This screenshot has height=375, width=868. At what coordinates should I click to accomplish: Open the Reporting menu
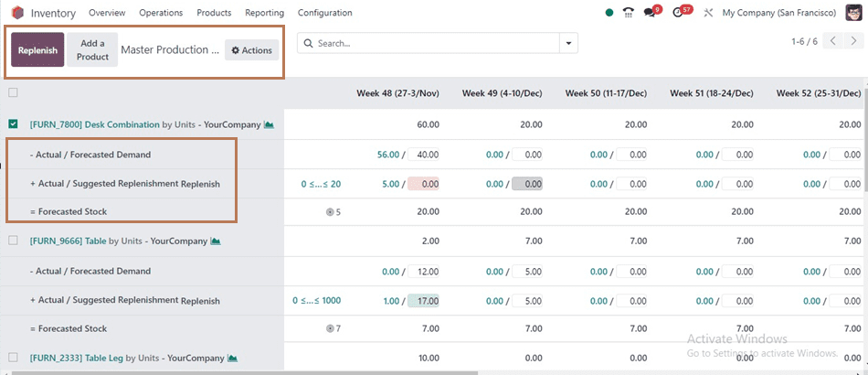tap(265, 12)
